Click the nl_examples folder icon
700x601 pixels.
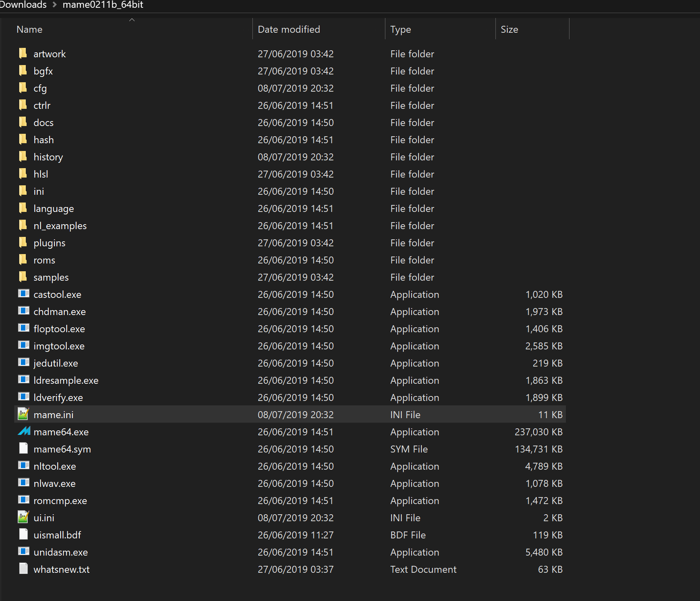pos(23,225)
